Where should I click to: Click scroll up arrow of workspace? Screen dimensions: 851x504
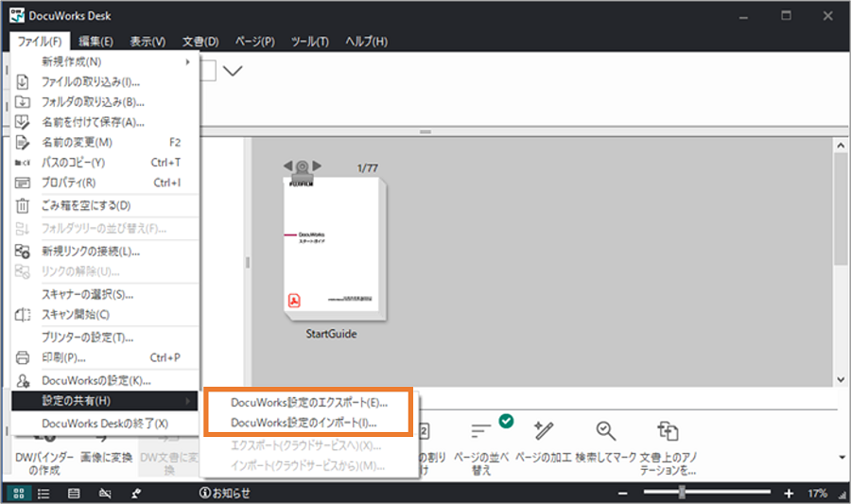point(841,146)
